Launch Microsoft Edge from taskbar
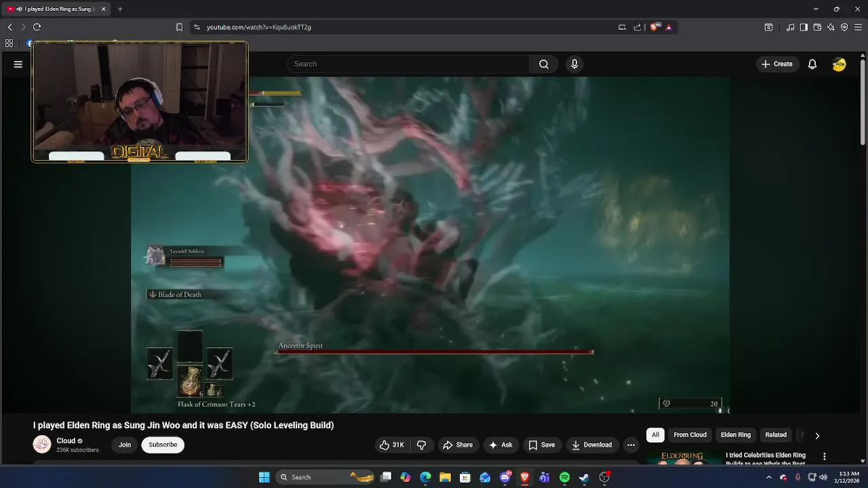 click(x=425, y=477)
